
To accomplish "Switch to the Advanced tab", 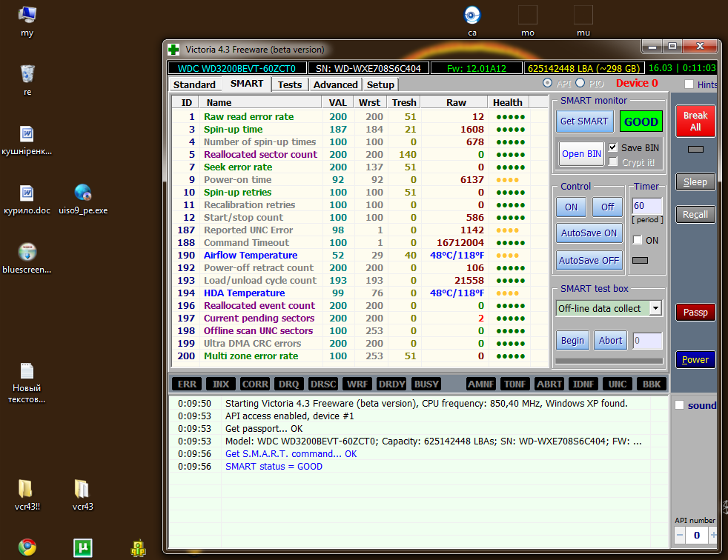I will pos(335,84).
